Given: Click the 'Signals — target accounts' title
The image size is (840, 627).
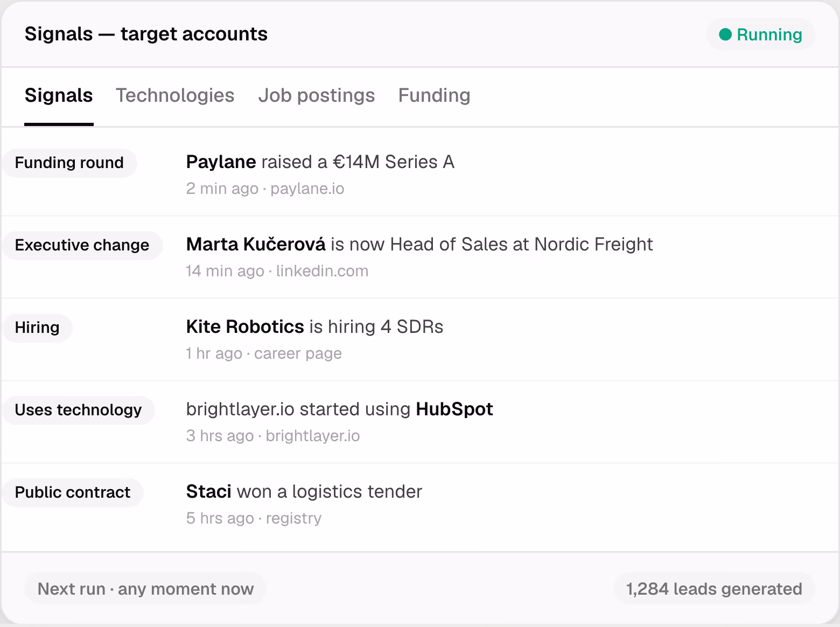Looking at the screenshot, I should [146, 34].
